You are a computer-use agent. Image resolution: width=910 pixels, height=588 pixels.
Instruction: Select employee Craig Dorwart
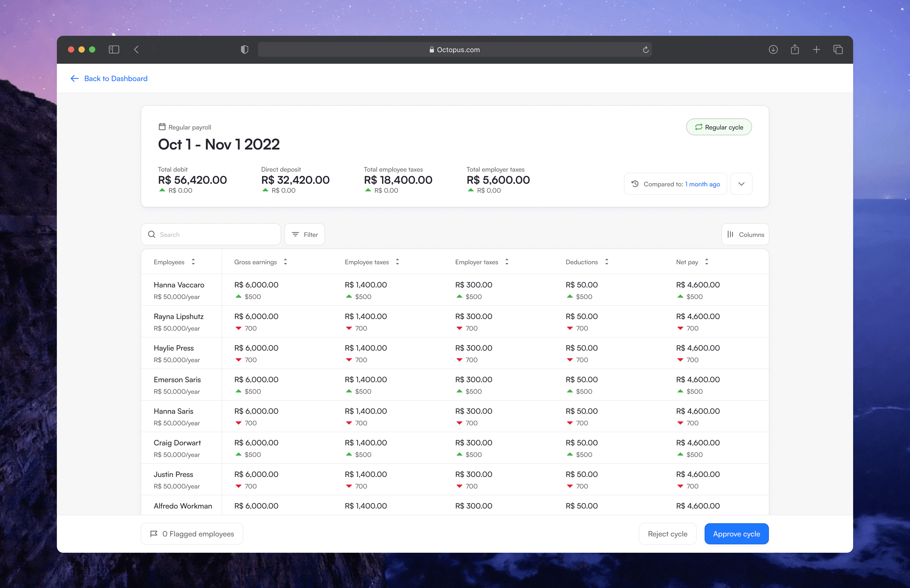177,443
